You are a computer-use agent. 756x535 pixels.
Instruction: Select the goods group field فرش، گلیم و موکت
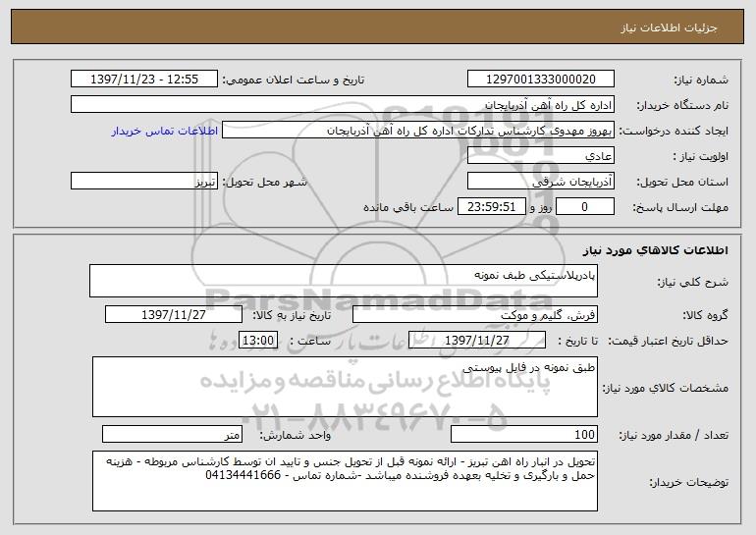(x=475, y=315)
